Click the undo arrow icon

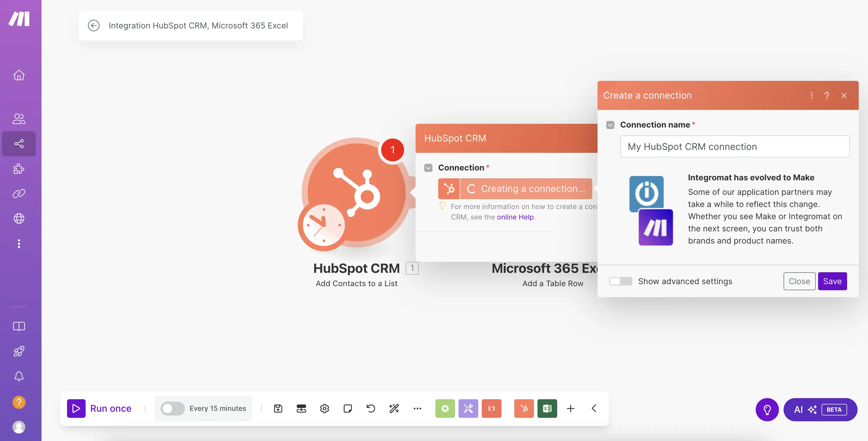coord(371,408)
